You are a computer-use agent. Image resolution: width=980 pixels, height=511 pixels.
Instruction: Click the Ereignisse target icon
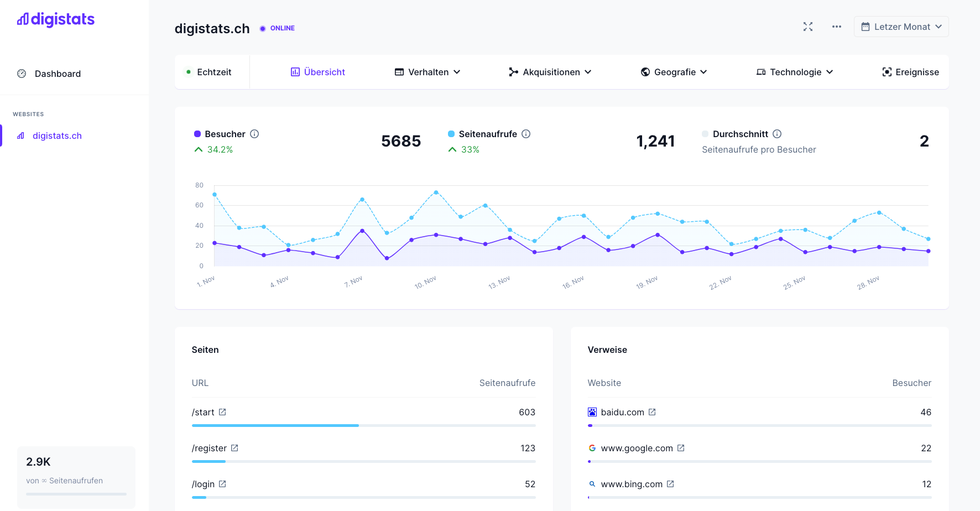click(x=887, y=72)
